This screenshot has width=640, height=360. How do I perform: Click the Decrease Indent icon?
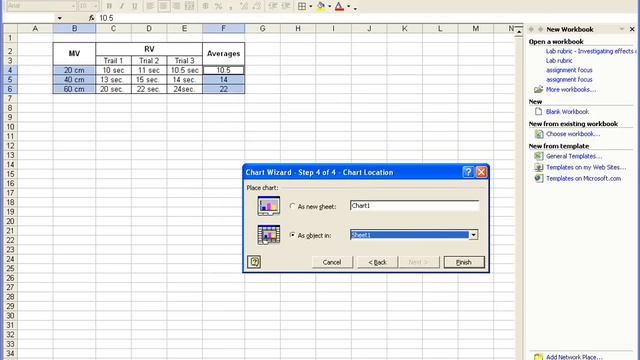click(x=273, y=6)
